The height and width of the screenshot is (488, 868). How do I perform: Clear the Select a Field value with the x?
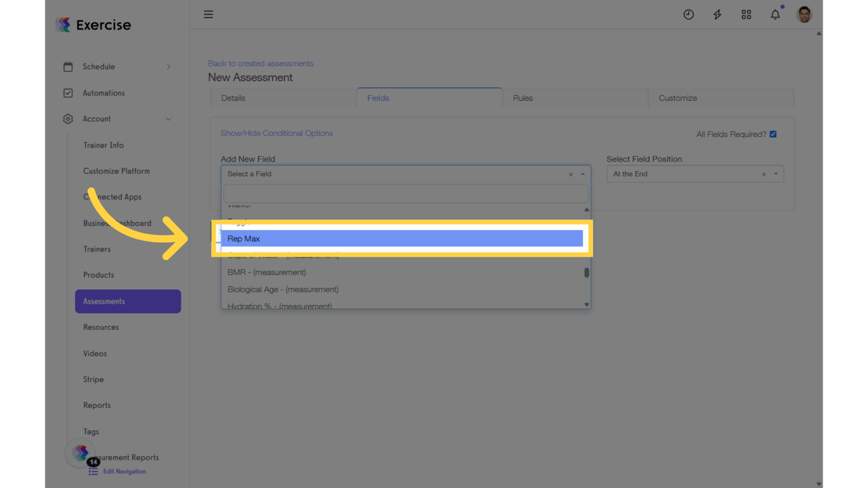point(571,173)
